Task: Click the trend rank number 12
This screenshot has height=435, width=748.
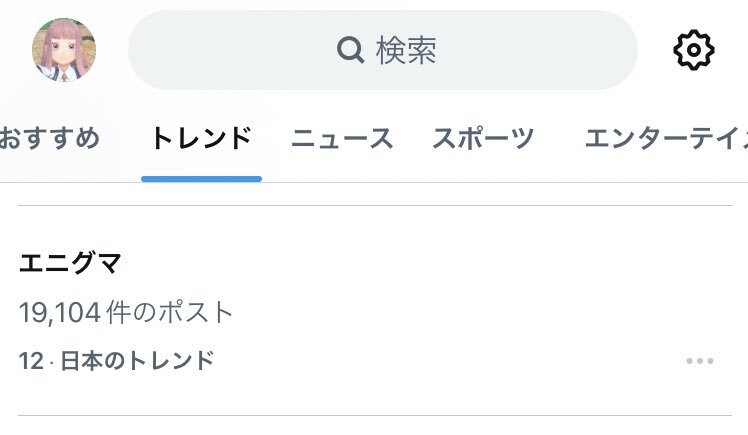Action: coord(30,361)
